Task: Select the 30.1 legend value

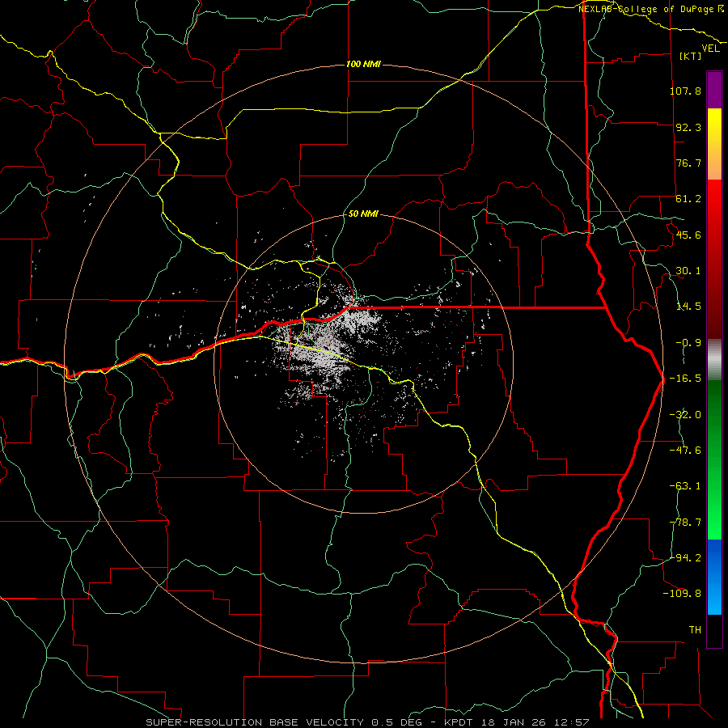Action: tap(688, 271)
